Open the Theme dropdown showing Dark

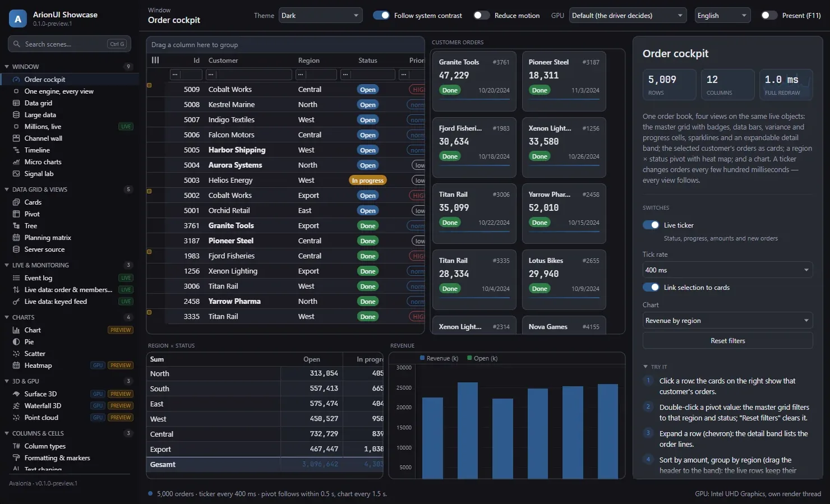[321, 15]
